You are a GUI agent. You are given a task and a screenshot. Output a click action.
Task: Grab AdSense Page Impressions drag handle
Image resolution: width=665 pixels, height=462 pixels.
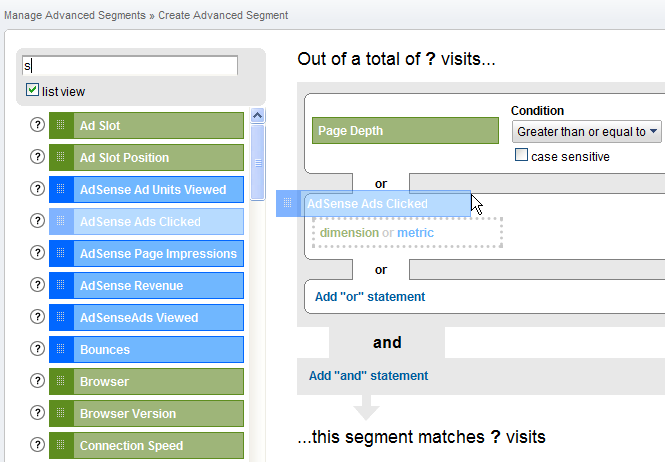click(x=61, y=254)
